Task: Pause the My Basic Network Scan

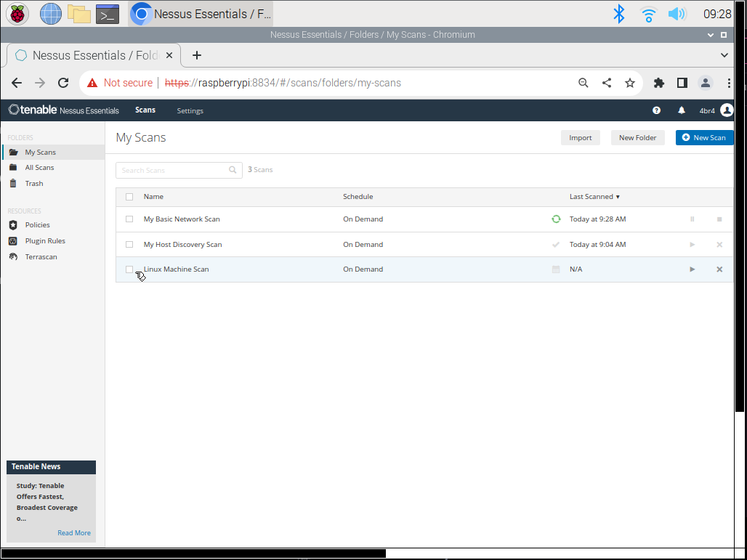Action: [x=692, y=219]
